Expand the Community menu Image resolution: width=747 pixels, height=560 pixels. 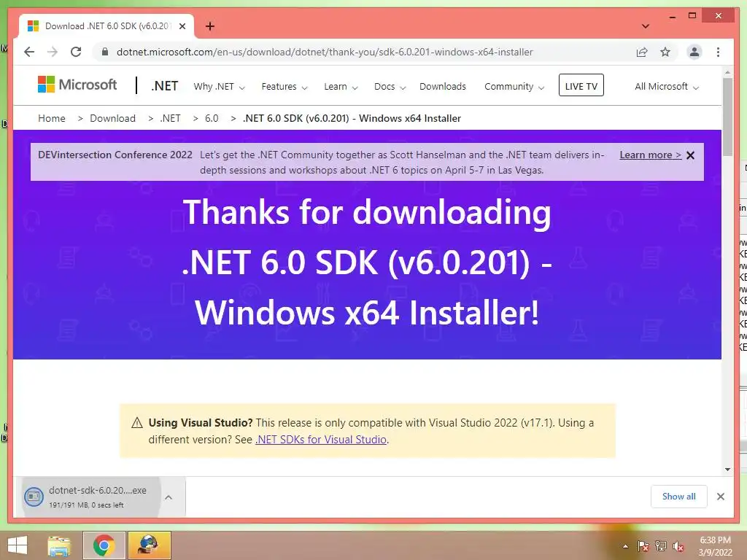tap(514, 87)
